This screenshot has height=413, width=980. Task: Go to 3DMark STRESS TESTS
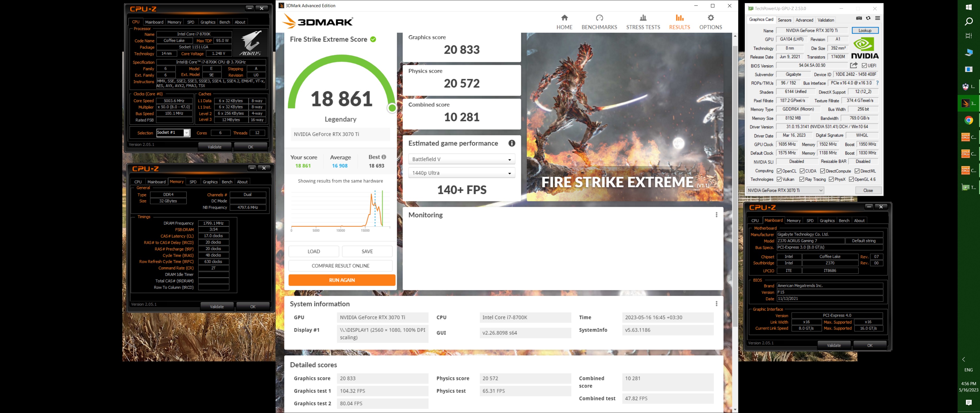point(643,22)
